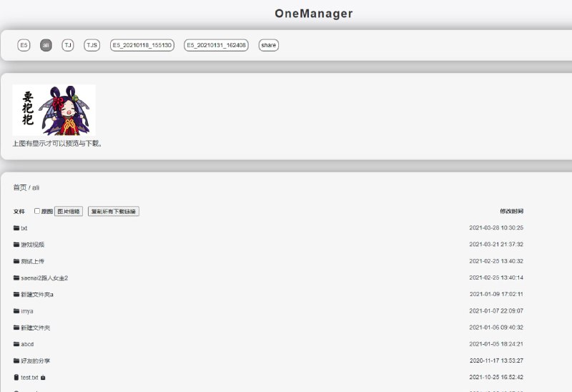This screenshot has width=572, height=392.
Task: Click the date 2021-03-21 21:37:32
Action: coord(496,244)
